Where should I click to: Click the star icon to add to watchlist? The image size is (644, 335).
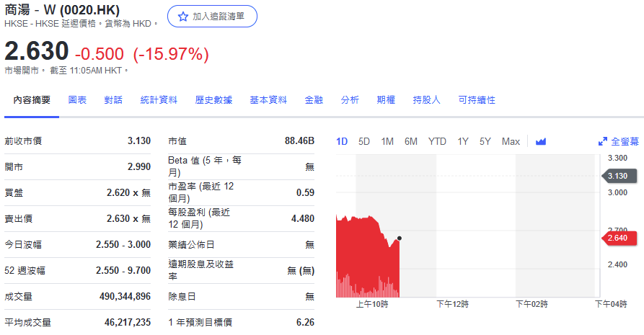tap(182, 17)
